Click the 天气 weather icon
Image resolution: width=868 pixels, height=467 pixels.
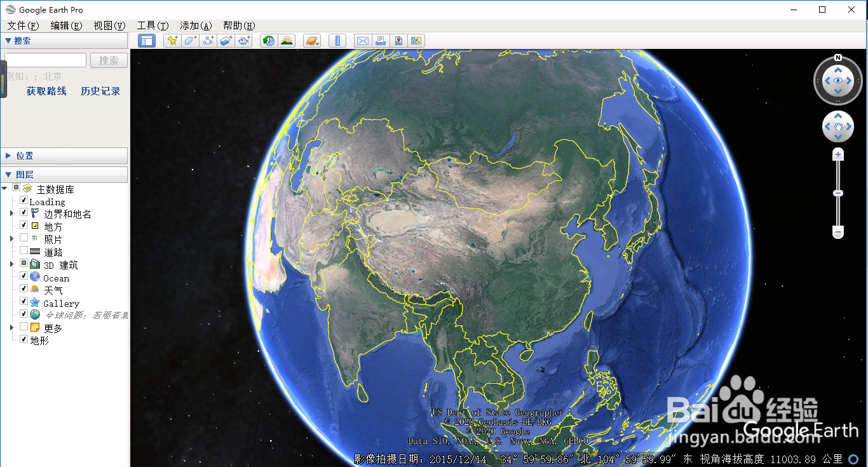(x=35, y=289)
